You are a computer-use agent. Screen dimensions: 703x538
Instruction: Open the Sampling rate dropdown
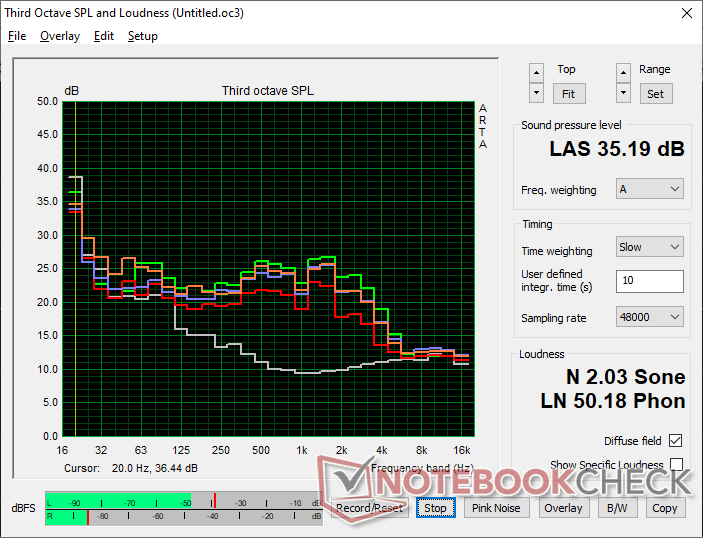pyautogui.click(x=650, y=317)
